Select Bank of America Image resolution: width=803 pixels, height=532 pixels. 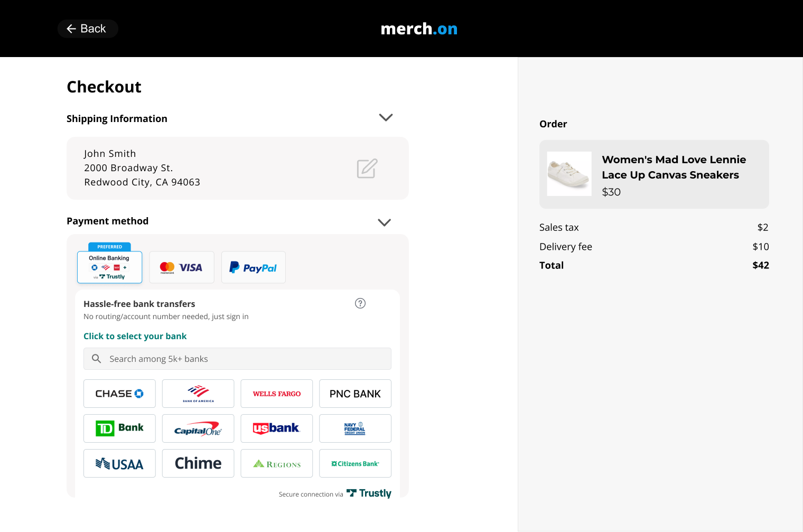[198, 394]
